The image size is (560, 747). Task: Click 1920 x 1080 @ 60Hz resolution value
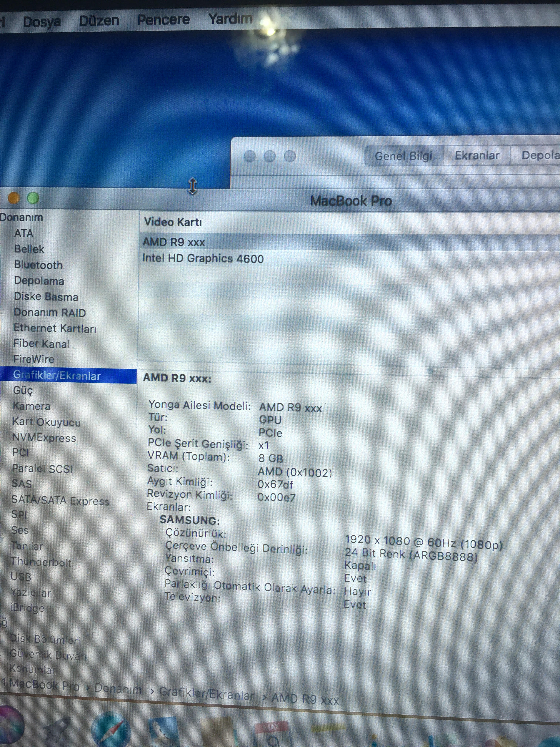point(424,542)
